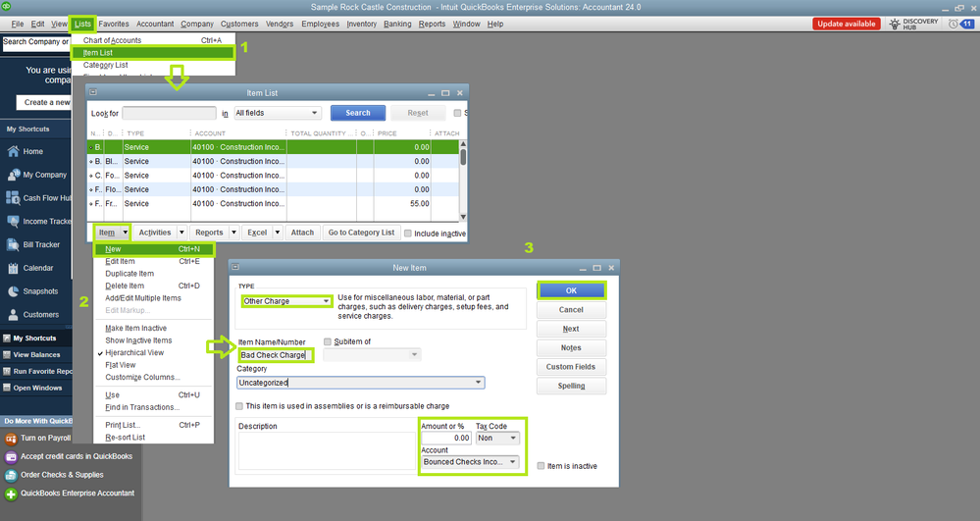Toggle search within results checkbox in Item List

pyautogui.click(x=457, y=113)
